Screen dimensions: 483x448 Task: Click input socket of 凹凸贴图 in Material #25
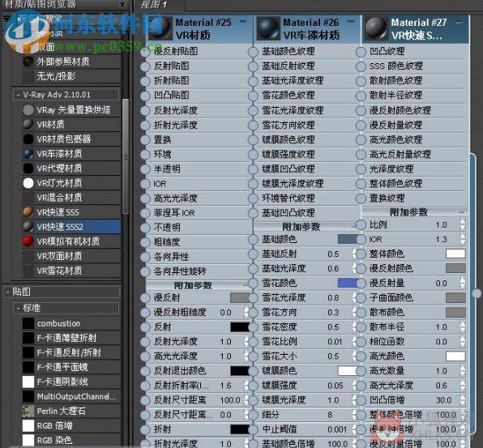point(145,96)
